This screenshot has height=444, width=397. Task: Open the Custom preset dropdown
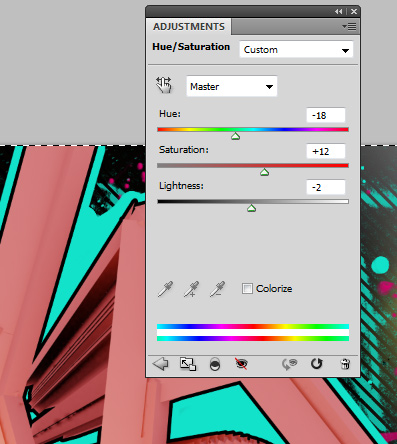pos(296,50)
